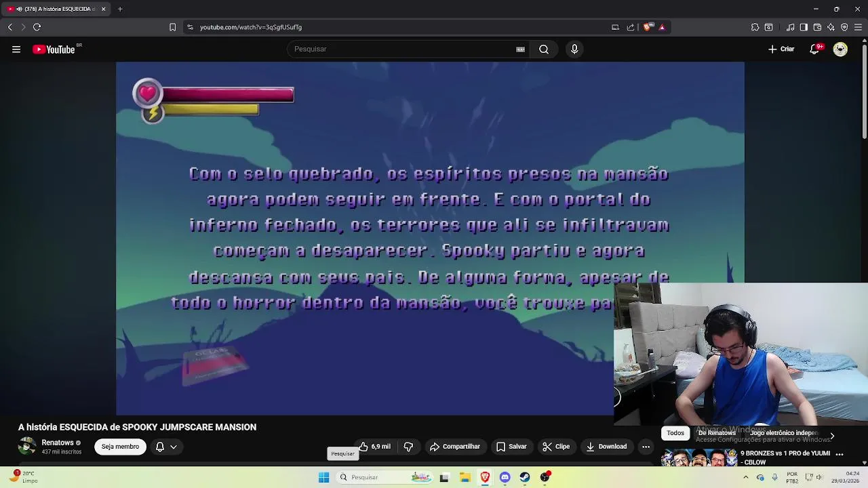
Task: Open more video actions ellipsis menu
Action: click(x=646, y=447)
